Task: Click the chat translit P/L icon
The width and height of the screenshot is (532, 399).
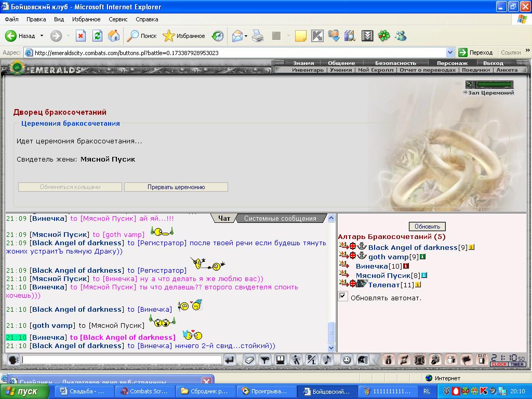Action: pos(311,360)
